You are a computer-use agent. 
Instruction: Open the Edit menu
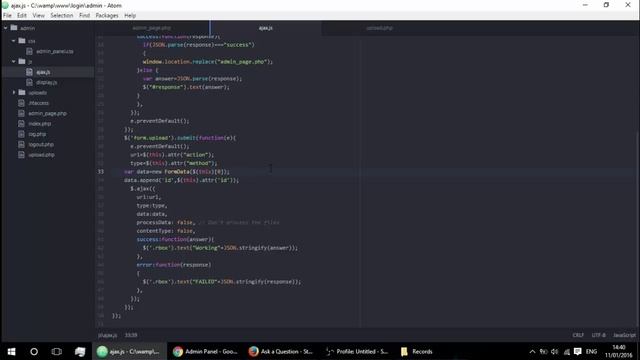[x=22, y=16]
